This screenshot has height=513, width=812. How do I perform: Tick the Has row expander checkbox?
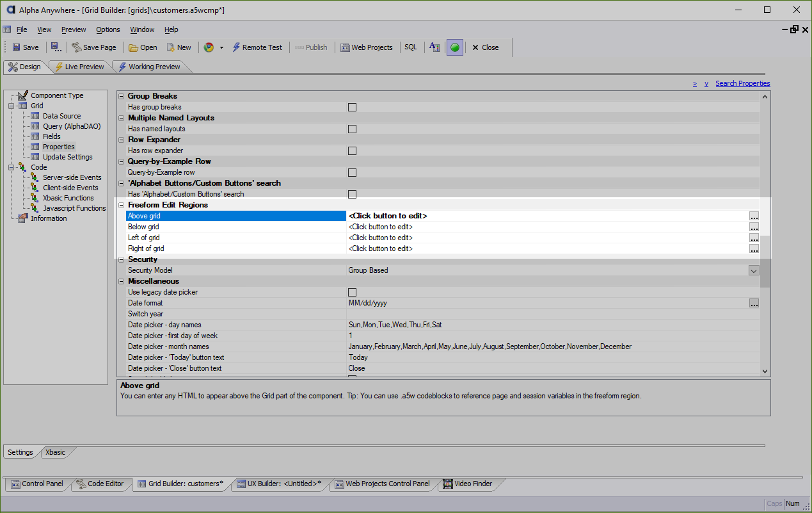click(352, 151)
